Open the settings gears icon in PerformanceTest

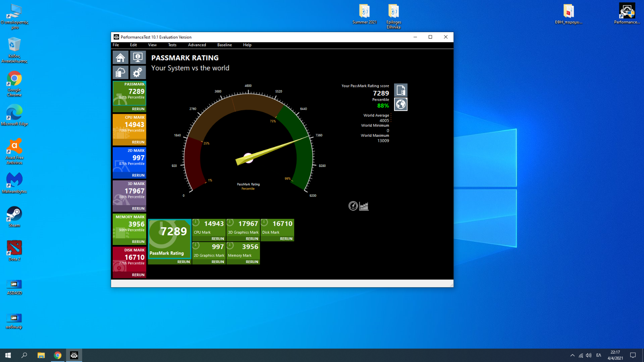click(x=138, y=72)
